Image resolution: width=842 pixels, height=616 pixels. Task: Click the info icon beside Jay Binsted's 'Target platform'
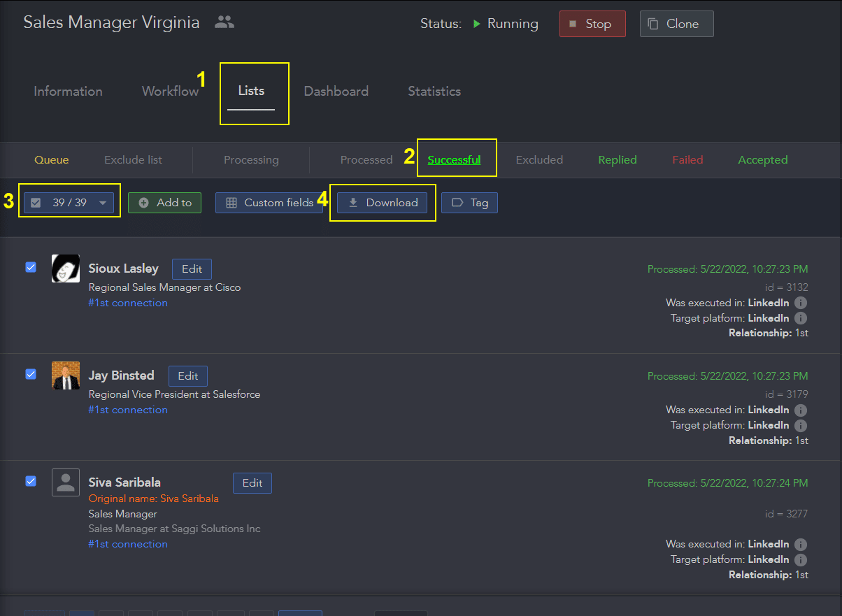point(801,425)
